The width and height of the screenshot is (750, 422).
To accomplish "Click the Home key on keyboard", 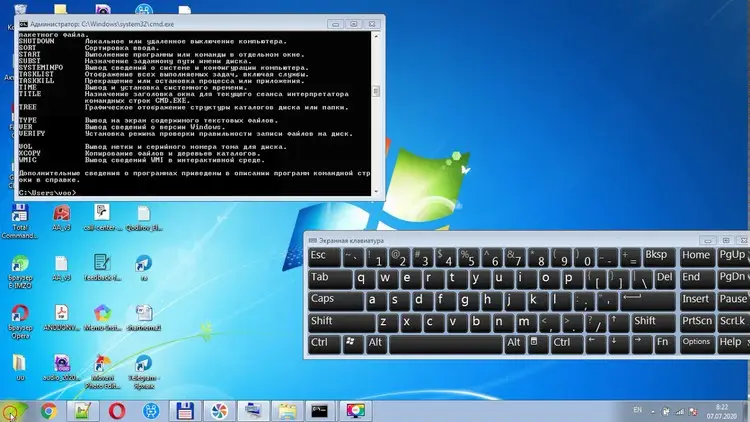I will tap(696, 257).
